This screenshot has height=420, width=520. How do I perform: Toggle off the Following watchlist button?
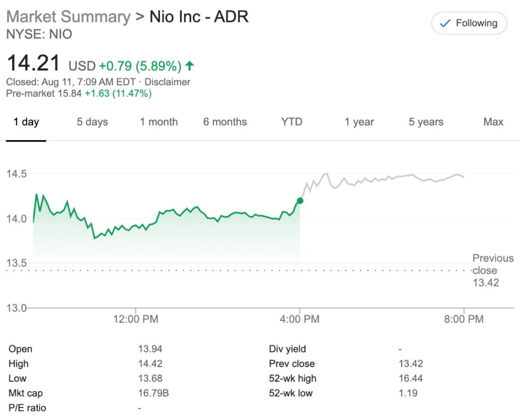469,23
